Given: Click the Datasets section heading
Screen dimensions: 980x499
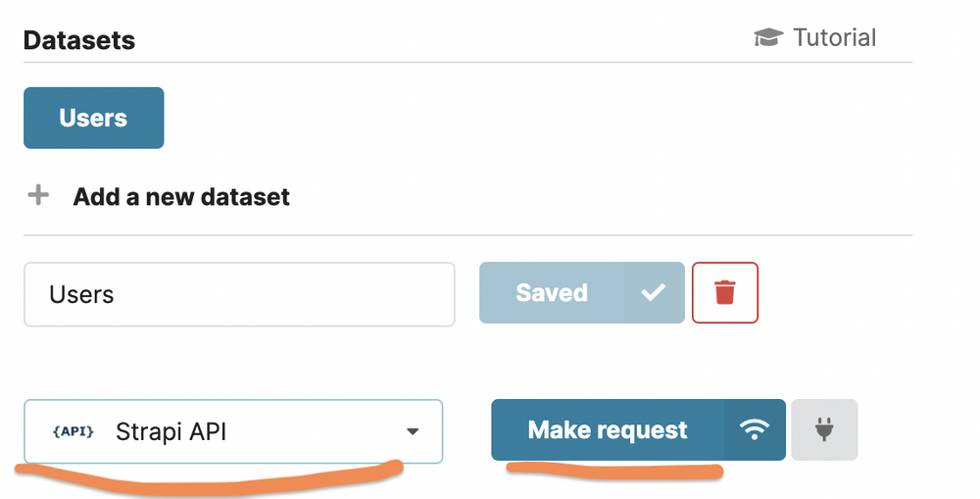Looking at the screenshot, I should click(x=79, y=40).
